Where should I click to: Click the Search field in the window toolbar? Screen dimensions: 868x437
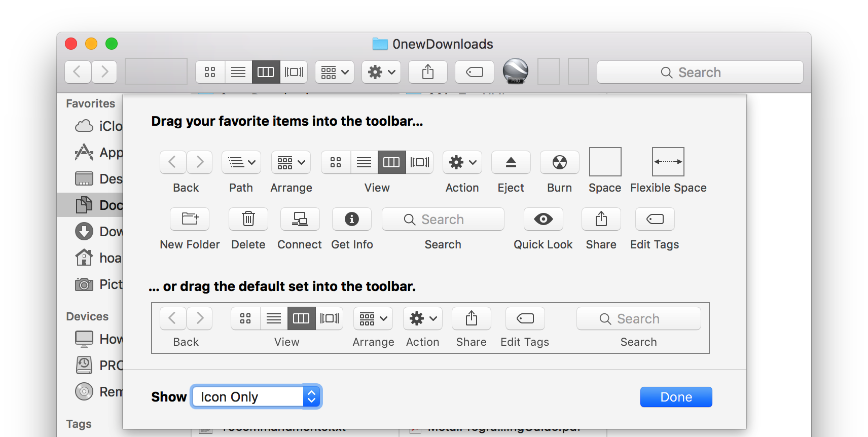click(x=700, y=72)
